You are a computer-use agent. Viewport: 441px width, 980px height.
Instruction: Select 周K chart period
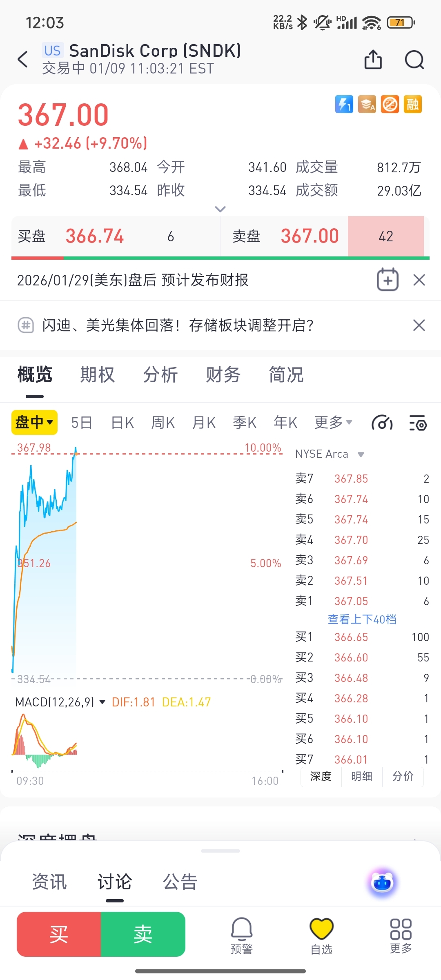(163, 422)
